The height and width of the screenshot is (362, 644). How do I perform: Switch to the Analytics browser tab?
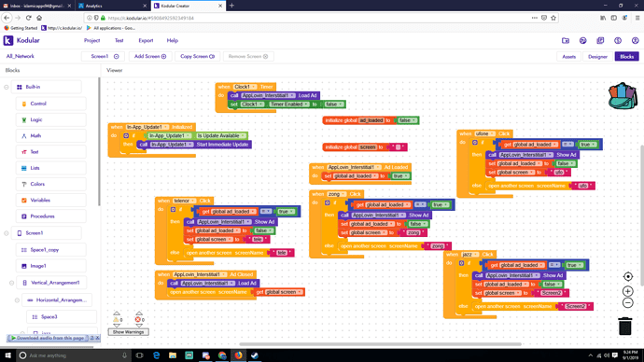click(x=112, y=6)
